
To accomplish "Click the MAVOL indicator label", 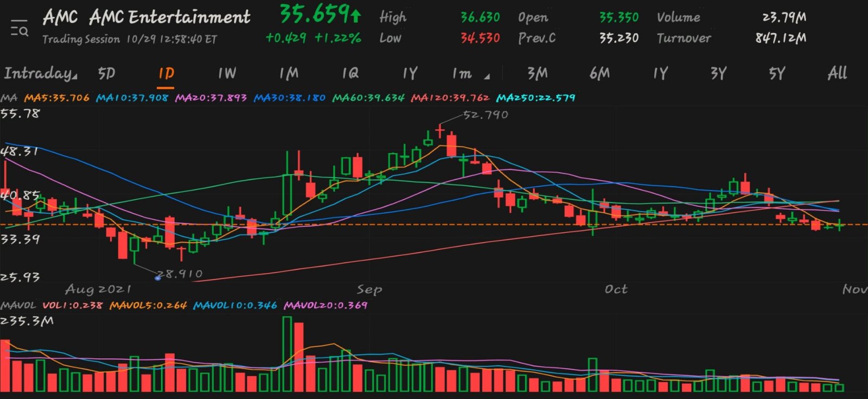I will pos(18,305).
